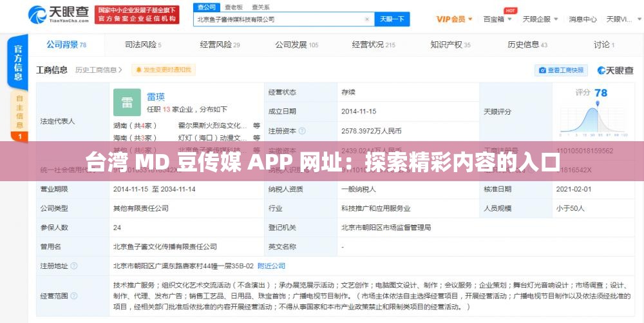Click the 天眼一下 search button

392,19
